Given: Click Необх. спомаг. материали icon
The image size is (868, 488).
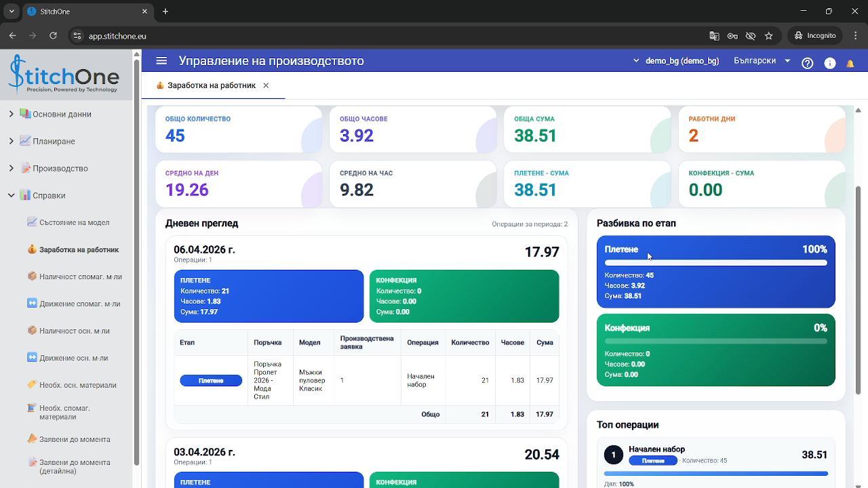Looking at the screenshot, I should point(32,408).
